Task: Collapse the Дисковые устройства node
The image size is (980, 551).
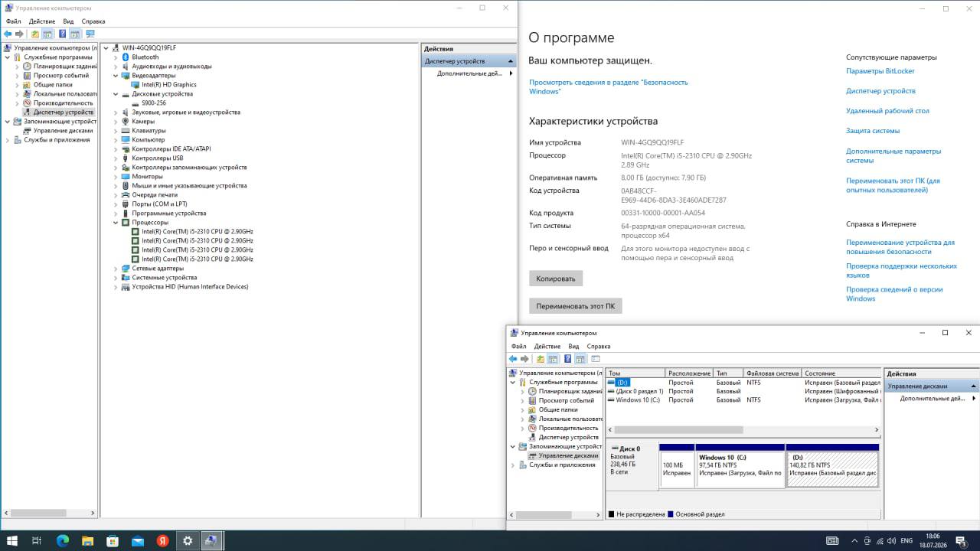Action: point(116,94)
